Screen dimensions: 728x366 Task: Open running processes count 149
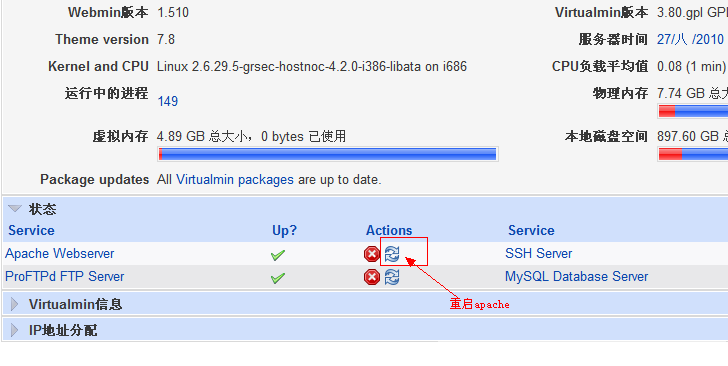click(168, 101)
